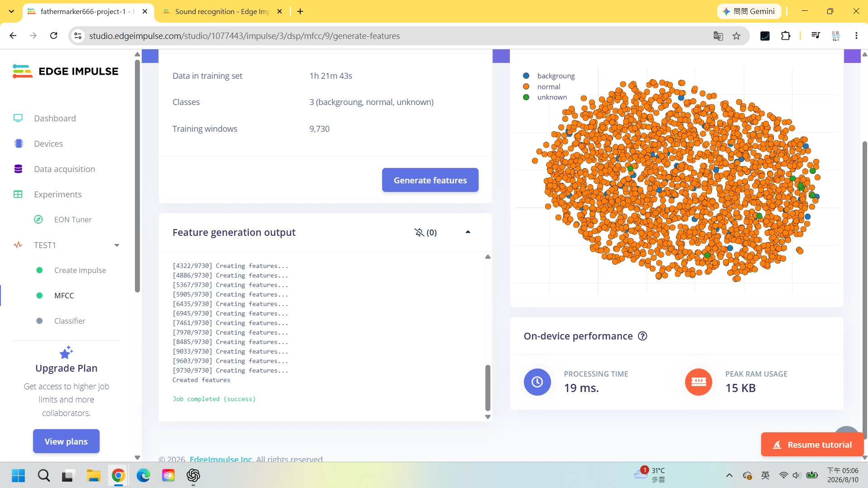
Task: Collapse the Feature generation output panel
Action: (468, 232)
